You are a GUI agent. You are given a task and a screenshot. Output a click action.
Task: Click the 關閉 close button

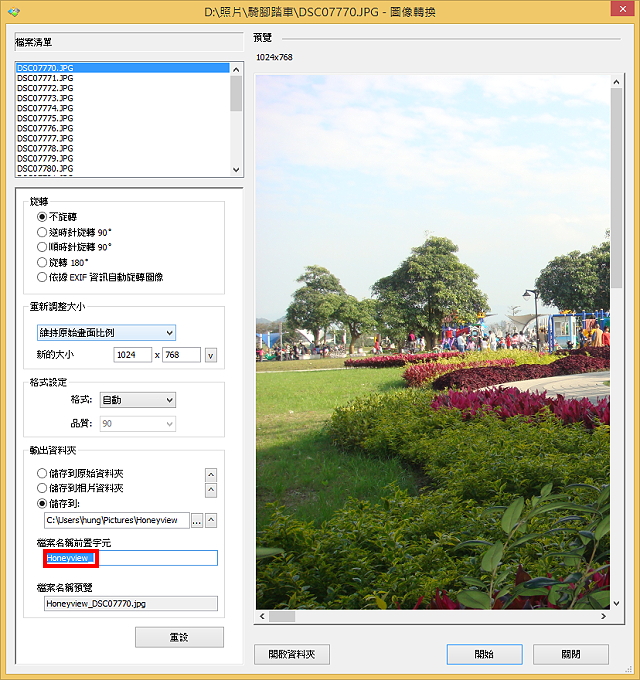pyautogui.click(x=571, y=654)
